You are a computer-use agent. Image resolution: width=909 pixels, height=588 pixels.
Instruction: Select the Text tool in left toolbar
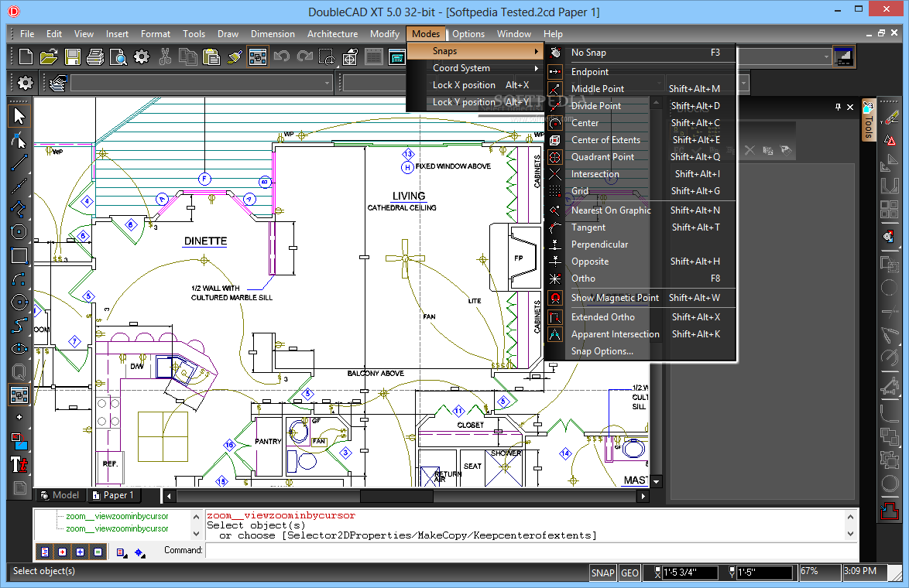[x=19, y=464]
